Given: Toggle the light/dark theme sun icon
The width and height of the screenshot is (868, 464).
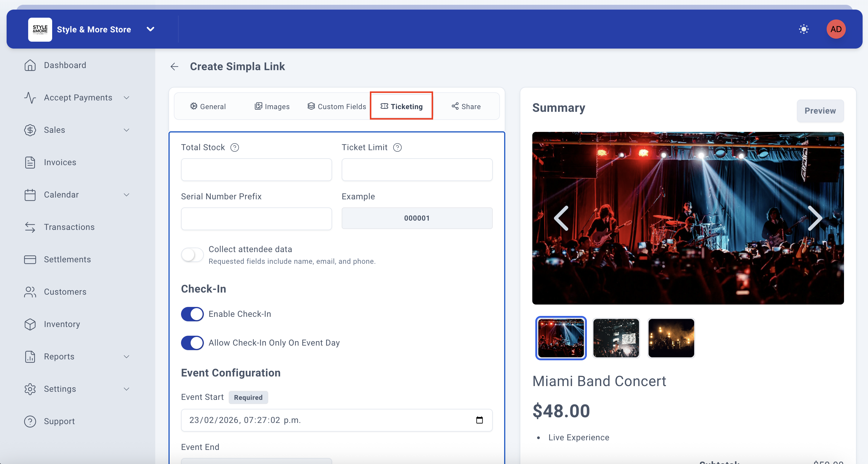Looking at the screenshot, I should click(804, 29).
